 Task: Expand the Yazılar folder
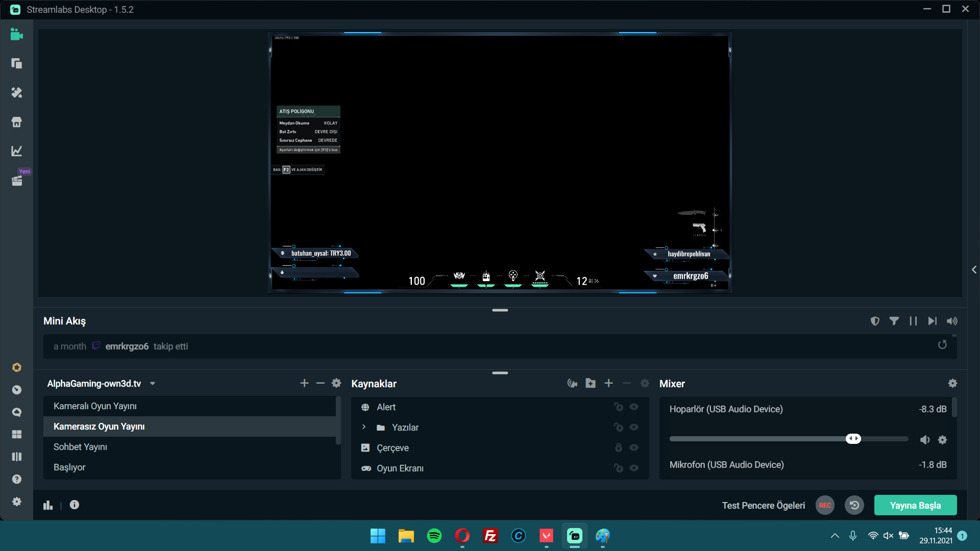364,427
